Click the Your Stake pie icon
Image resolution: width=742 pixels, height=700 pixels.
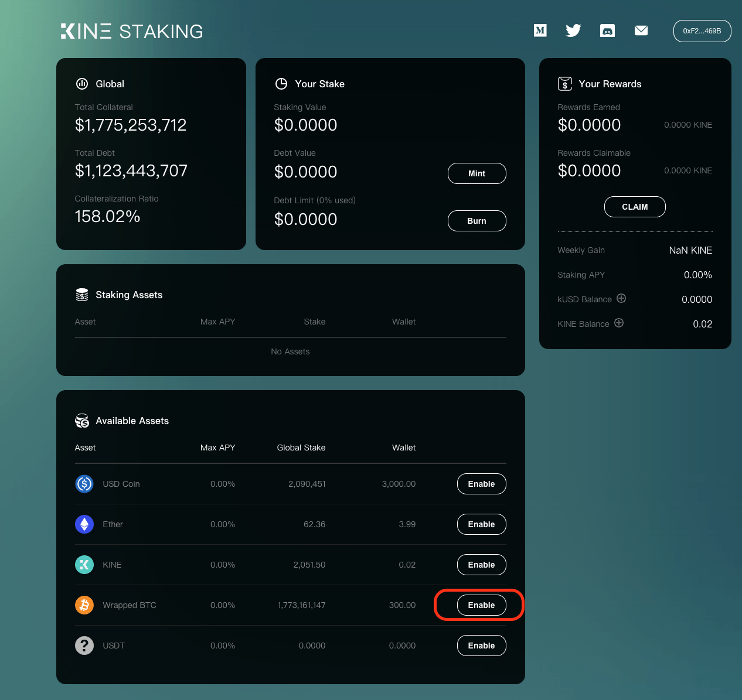(x=281, y=84)
